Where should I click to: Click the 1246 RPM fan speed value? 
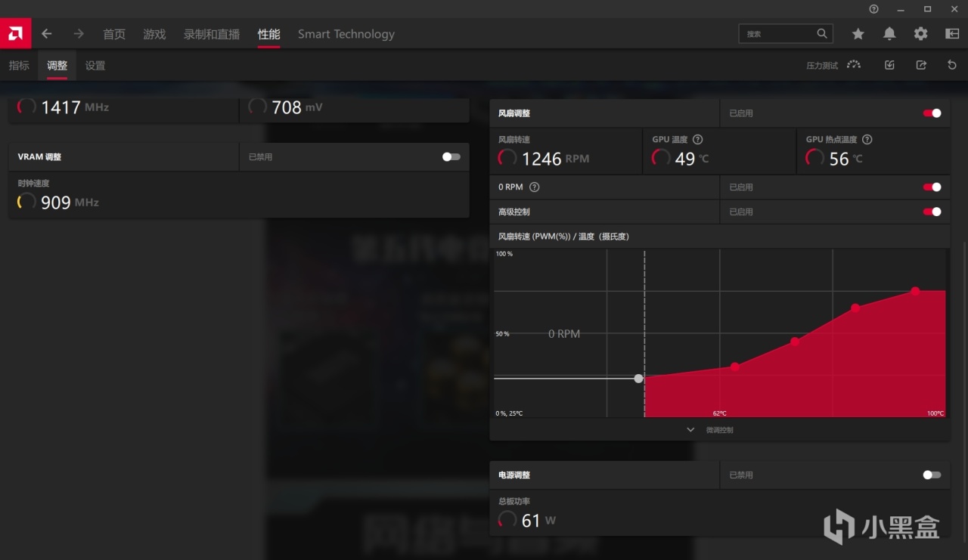555,159
